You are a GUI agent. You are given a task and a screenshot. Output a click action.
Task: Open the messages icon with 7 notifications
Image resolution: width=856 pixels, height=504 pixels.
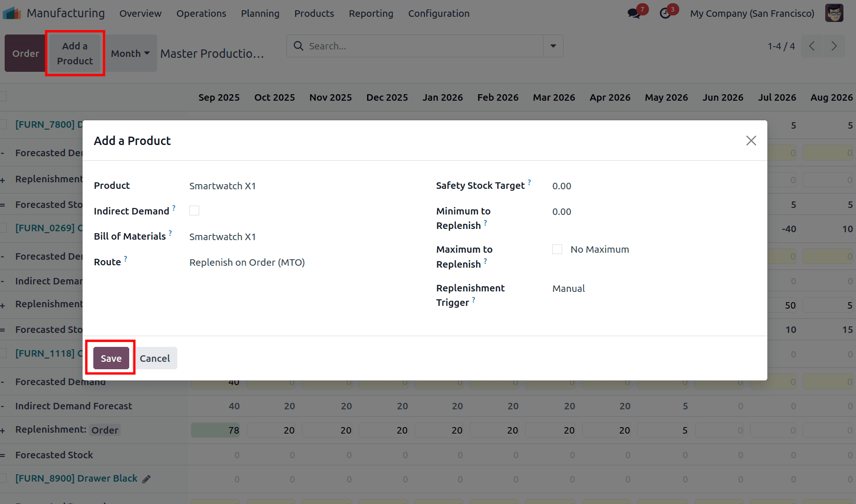tap(633, 13)
